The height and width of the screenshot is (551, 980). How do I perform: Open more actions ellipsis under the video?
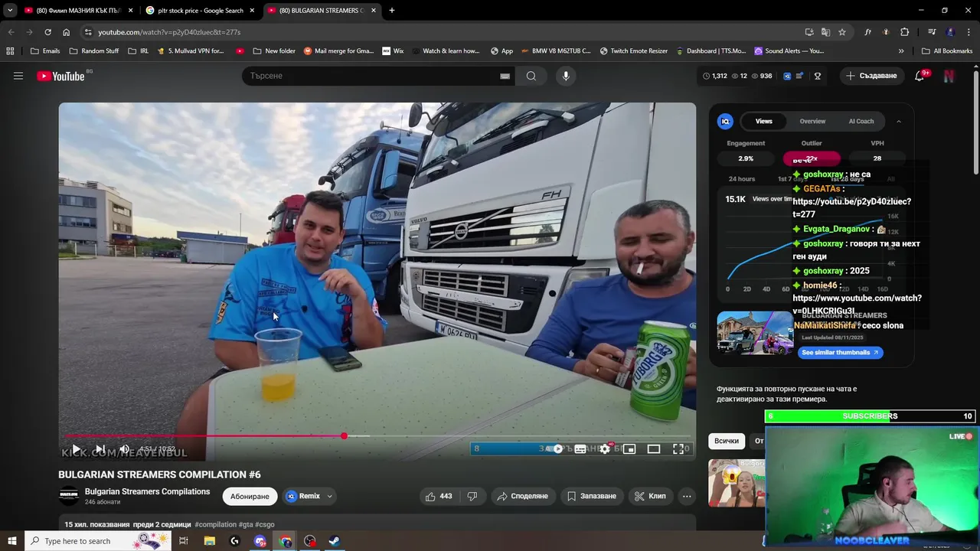687,496
